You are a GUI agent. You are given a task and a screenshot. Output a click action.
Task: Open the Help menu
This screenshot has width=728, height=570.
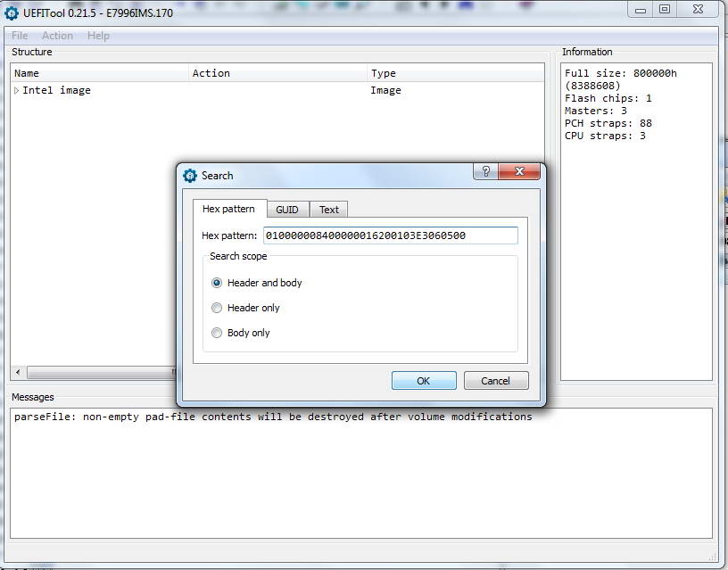(98, 36)
